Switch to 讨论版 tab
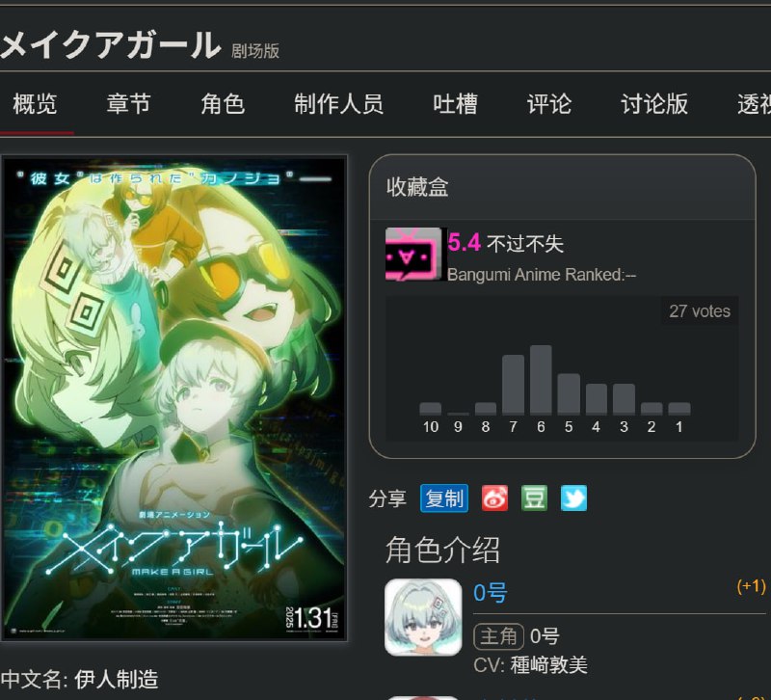Viewport: 771px width, 700px height. coord(654,104)
